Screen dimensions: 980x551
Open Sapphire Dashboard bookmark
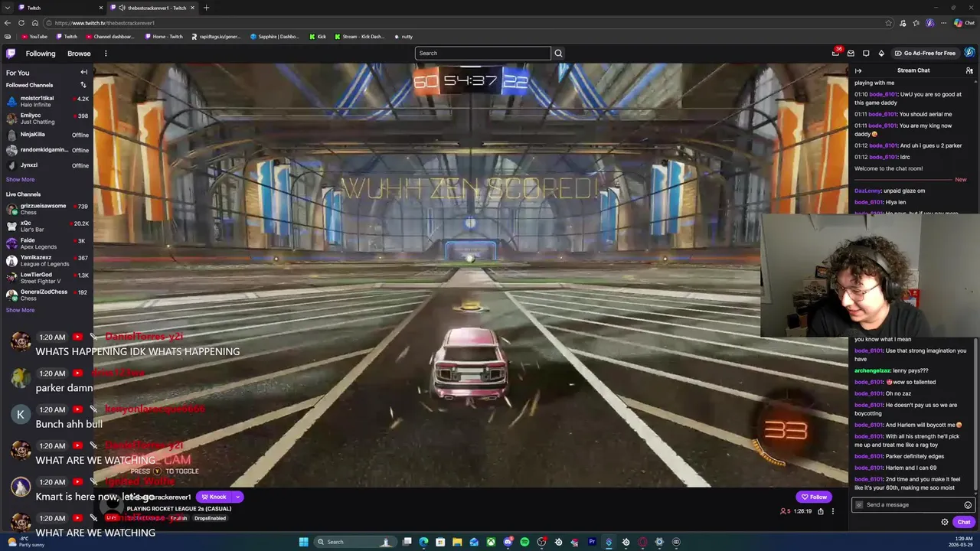(x=274, y=36)
